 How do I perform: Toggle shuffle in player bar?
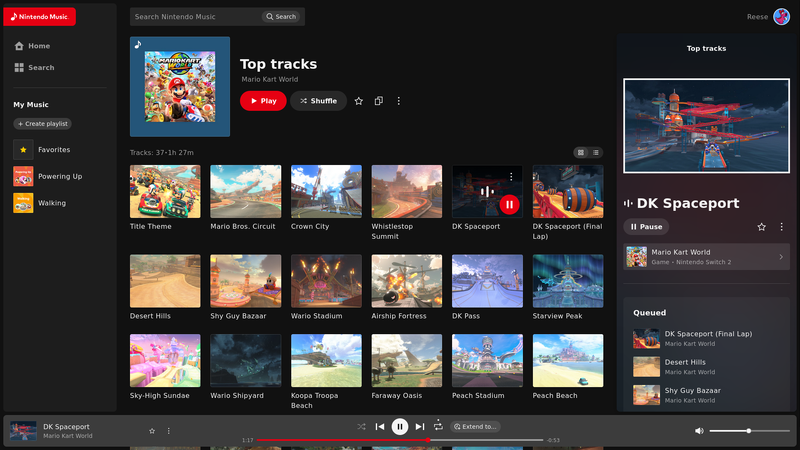click(361, 427)
